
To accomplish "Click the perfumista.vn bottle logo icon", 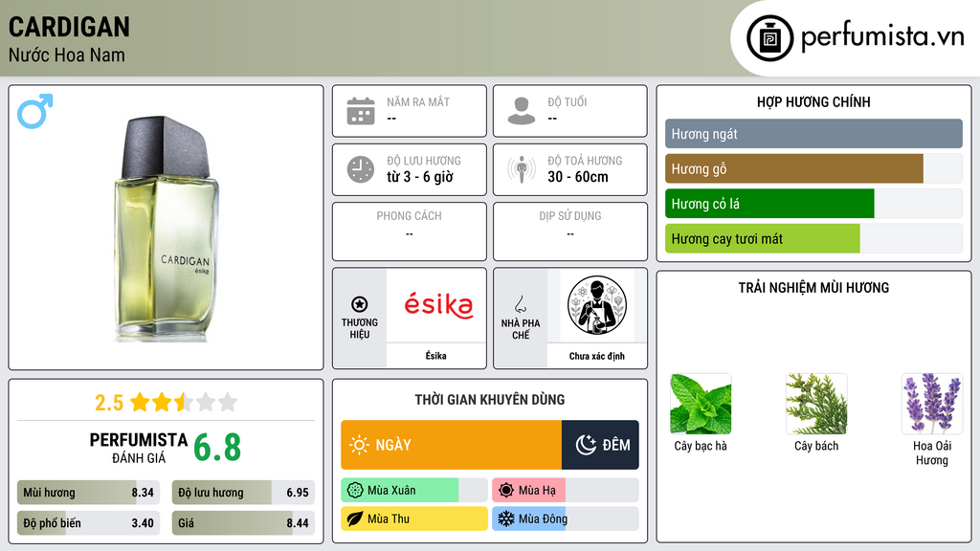I will click(x=769, y=38).
